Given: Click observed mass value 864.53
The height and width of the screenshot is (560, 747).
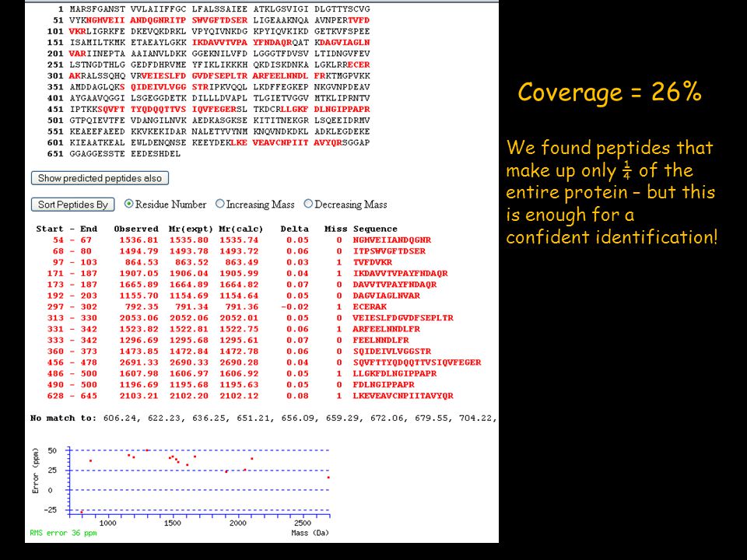Looking at the screenshot, I should (x=142, y=262).
